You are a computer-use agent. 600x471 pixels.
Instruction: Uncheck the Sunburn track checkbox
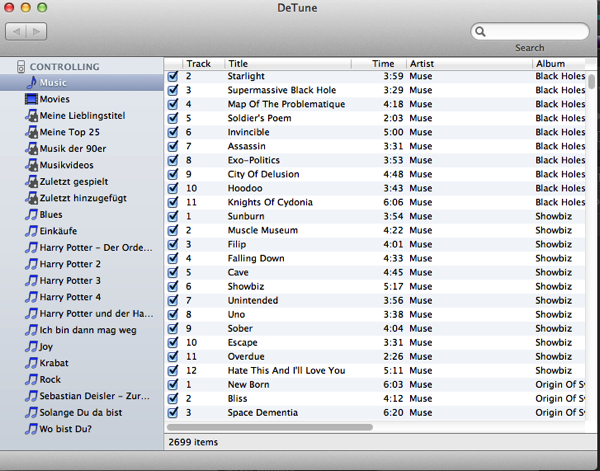pos(173,216)
